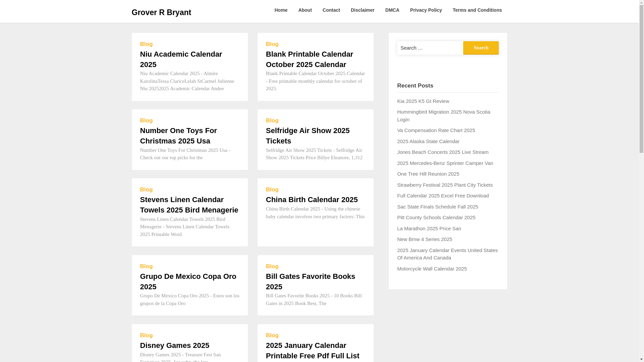Open Terms and Conditions page

(x=477, y=10)
